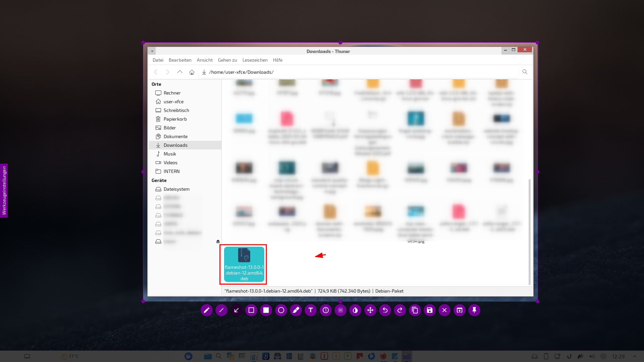Open Bilder in the sidebar
The image size is (644, 362).
[185, 128]
